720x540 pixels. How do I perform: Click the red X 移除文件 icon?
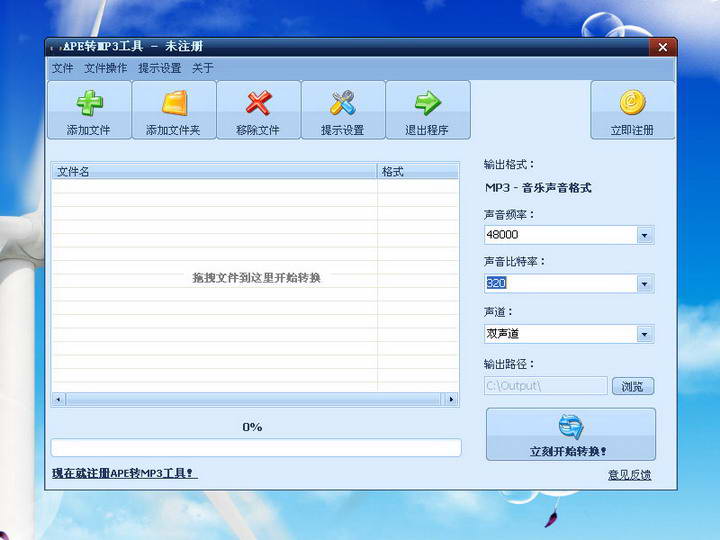[258, 103]
